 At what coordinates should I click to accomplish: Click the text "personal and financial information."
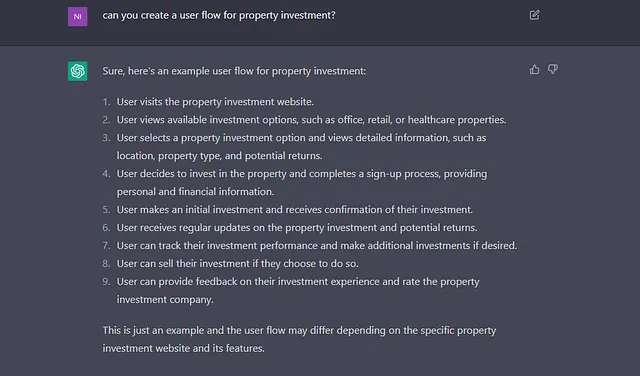(196, 192)
